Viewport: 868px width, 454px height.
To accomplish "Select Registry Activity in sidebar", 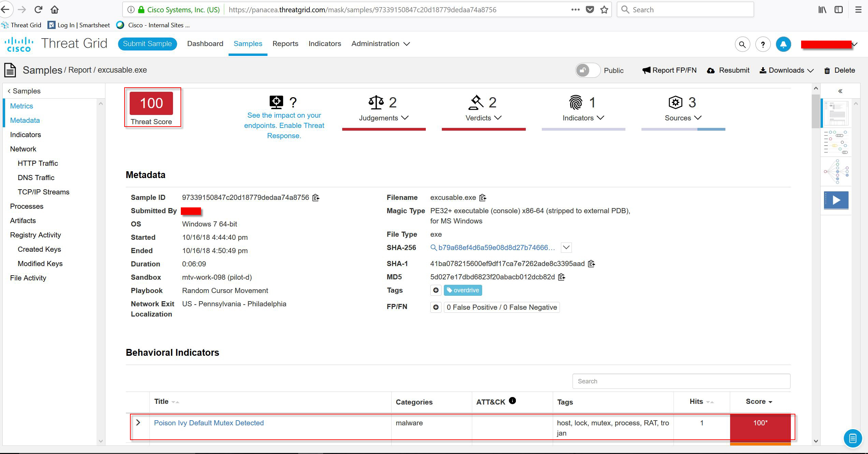I will (35, 235).
